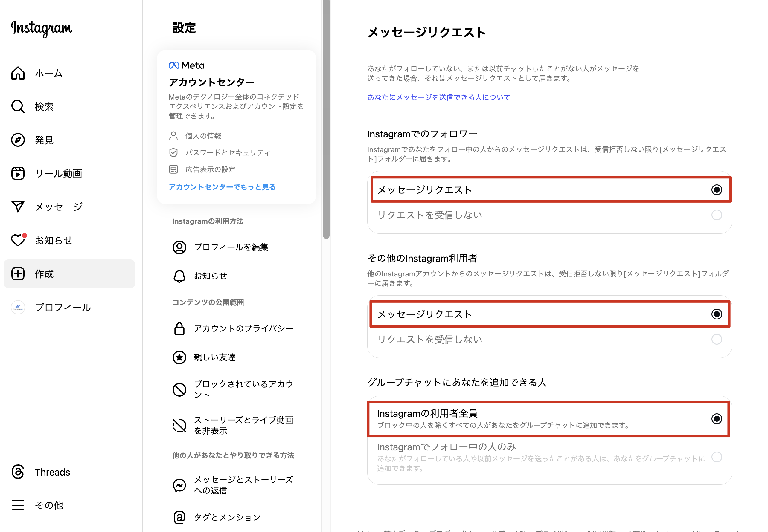Viewport: 768px width, 532px height.
Task: Click the リール動画 reels icon
Action: (18, 173)
